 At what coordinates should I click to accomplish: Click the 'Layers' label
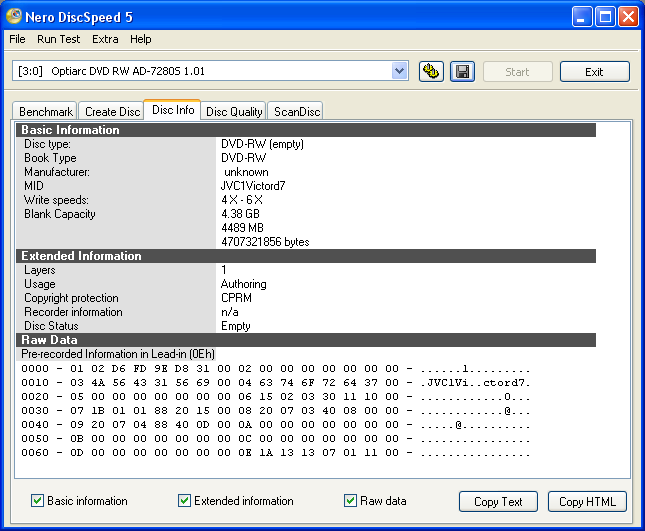(39, 270)
